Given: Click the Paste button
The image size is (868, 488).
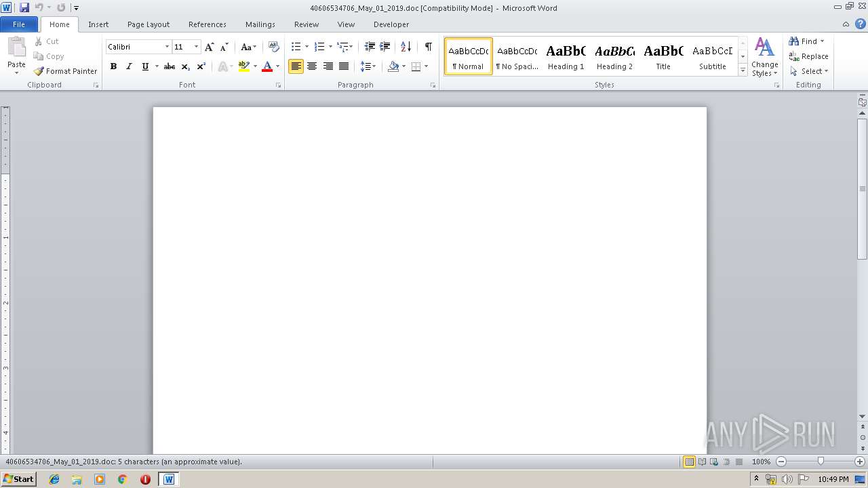Looking at the screenshot, I should pos(16,56).
